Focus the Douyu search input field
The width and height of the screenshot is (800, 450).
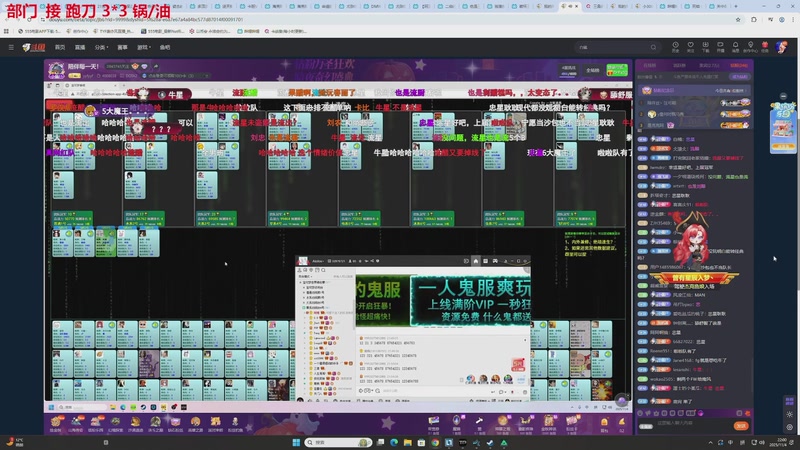[x=612, y=47]
